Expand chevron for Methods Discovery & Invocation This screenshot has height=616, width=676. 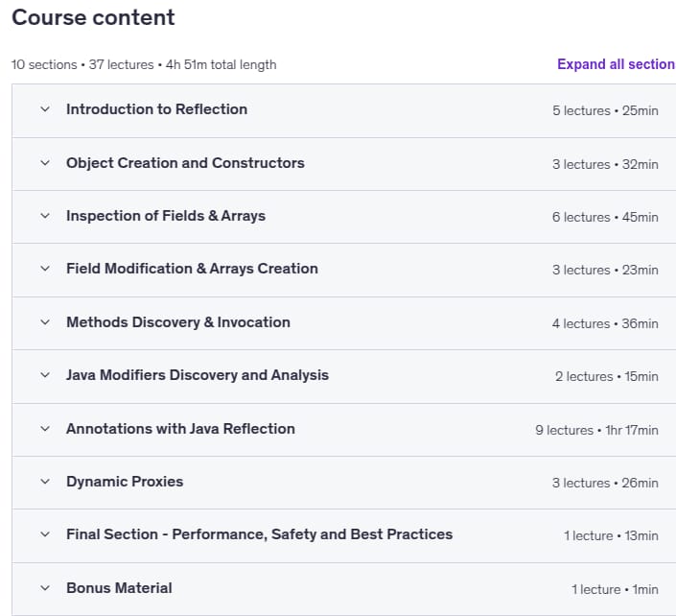[45, 322]
